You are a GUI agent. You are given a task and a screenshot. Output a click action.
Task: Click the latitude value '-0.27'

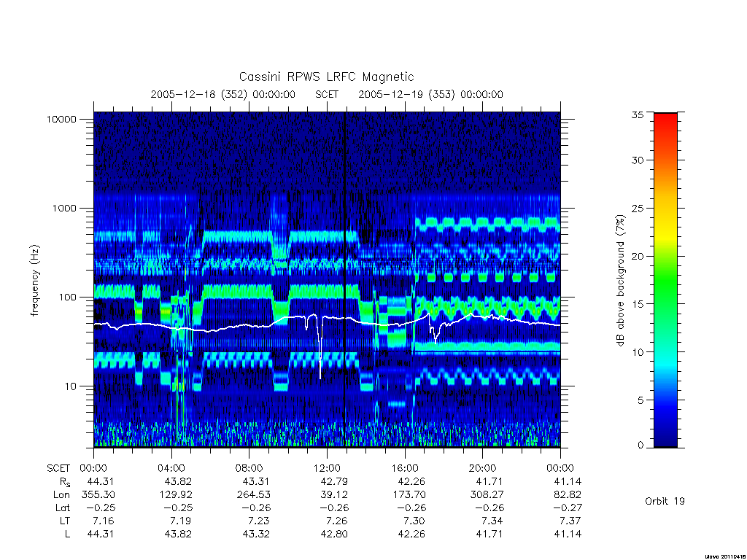coord(568,508)
